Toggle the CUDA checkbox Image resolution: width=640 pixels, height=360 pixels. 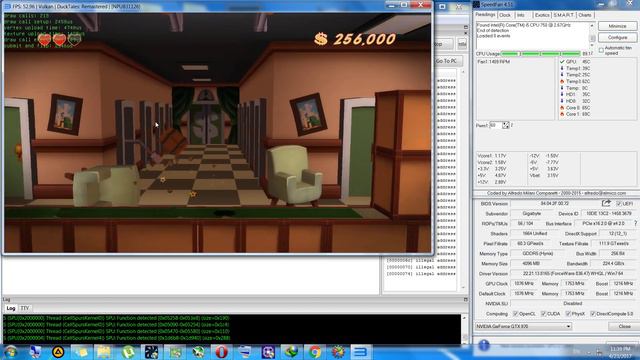pyautogui.click(x=544, y=313)
